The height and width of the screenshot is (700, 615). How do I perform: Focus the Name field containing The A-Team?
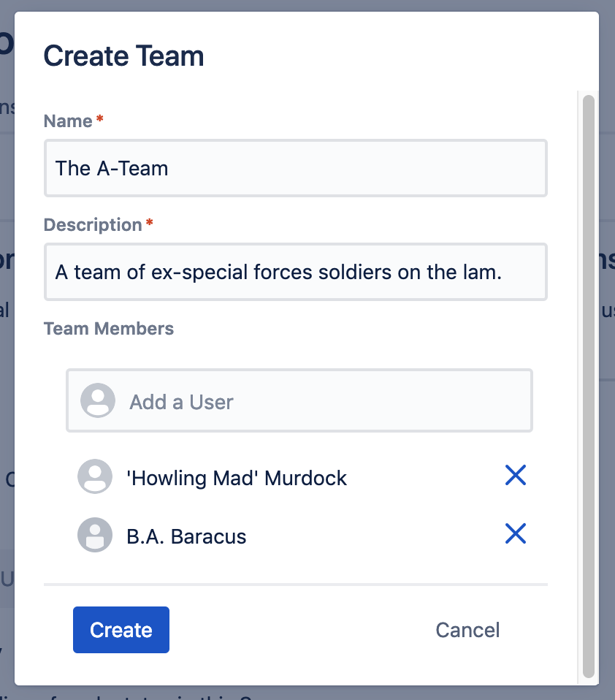[x=295, y=168]
